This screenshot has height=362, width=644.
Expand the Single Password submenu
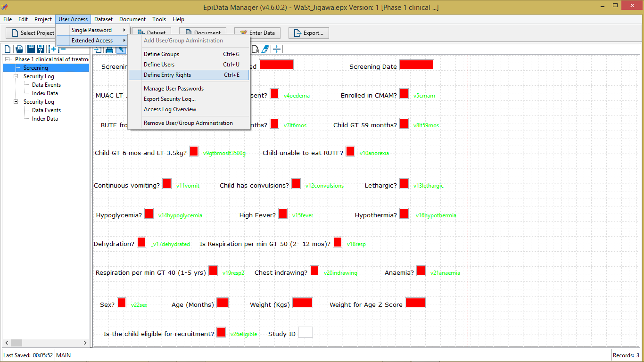pos(92,30)
